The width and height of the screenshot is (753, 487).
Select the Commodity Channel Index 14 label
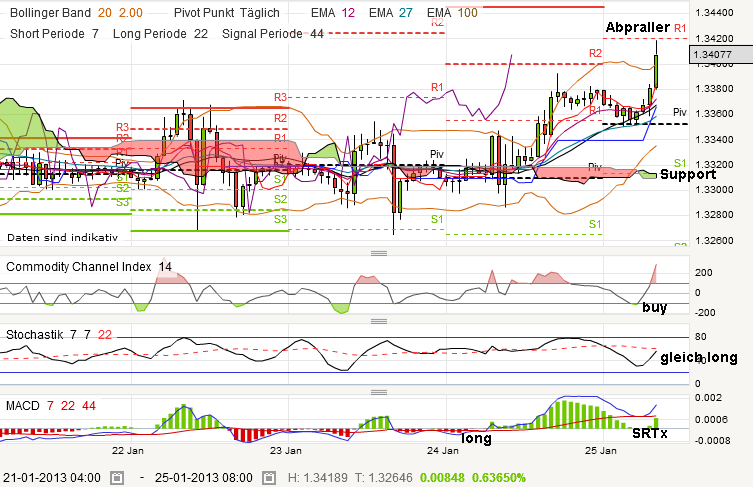[x=89, y=267]
